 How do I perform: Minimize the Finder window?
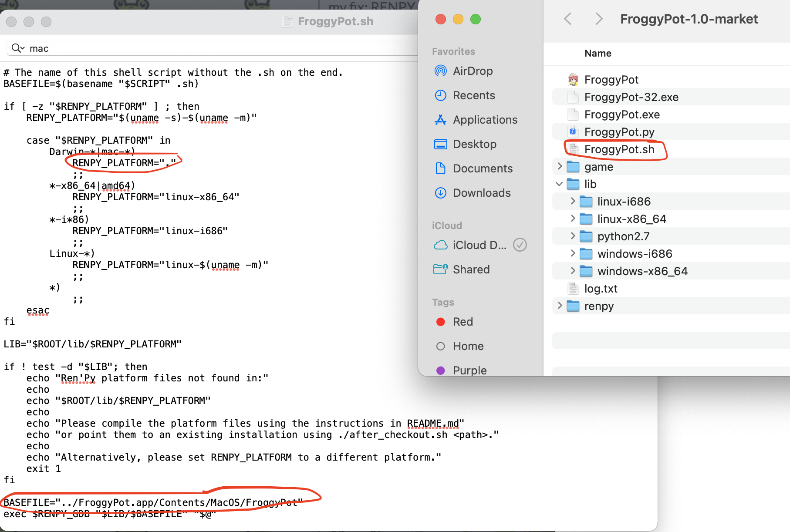458,19
